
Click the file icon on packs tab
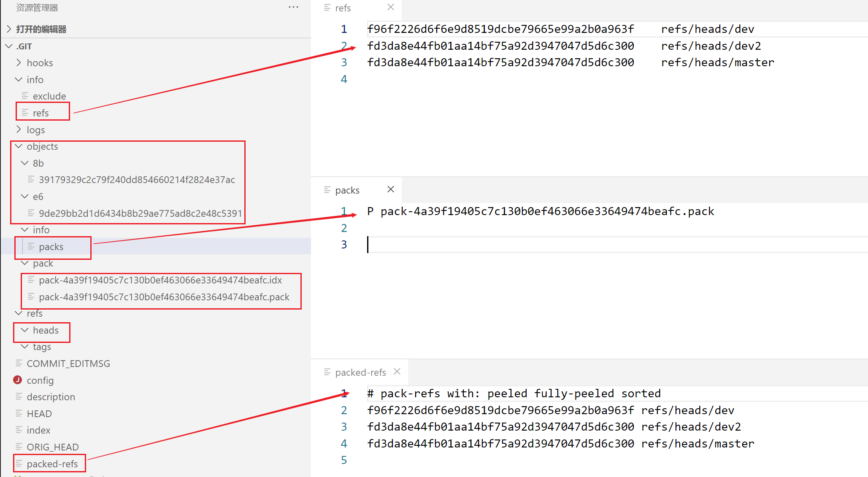pos(327,190)
